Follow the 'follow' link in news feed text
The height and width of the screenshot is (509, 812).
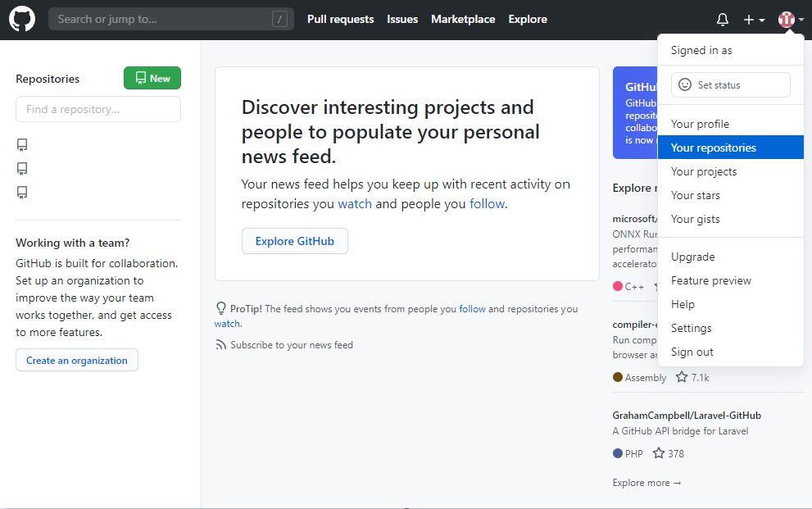[x=487, y=204]
